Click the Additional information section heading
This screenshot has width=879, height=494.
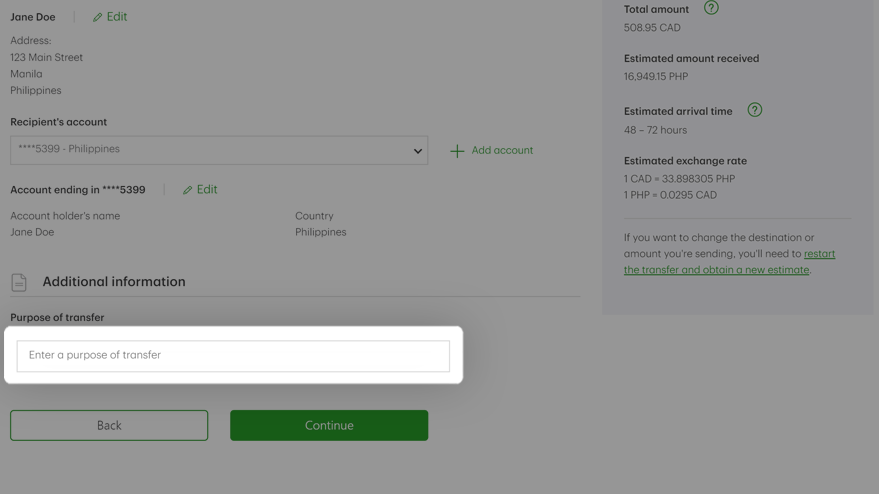coord(114,281)
